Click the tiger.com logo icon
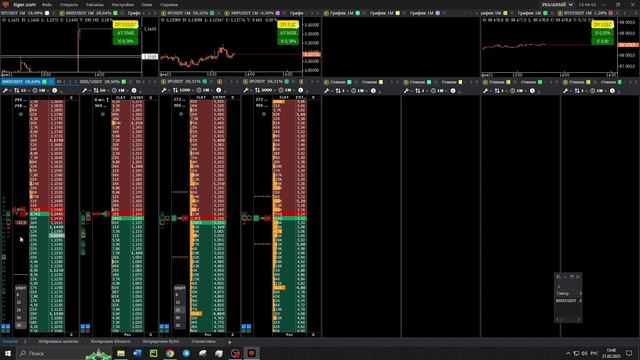Viewport: 640px width, 360px height. point(6,4)
